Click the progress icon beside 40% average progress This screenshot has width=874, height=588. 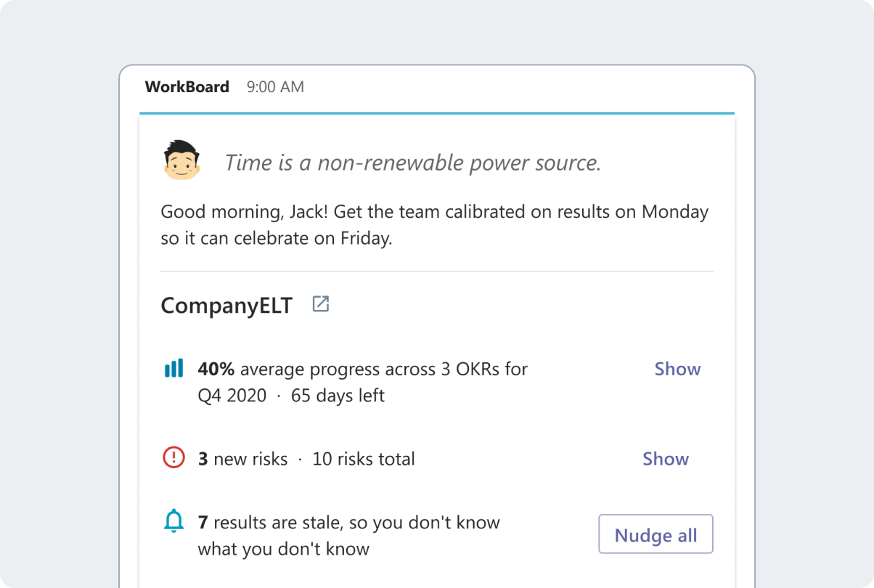tap(173, 368)
